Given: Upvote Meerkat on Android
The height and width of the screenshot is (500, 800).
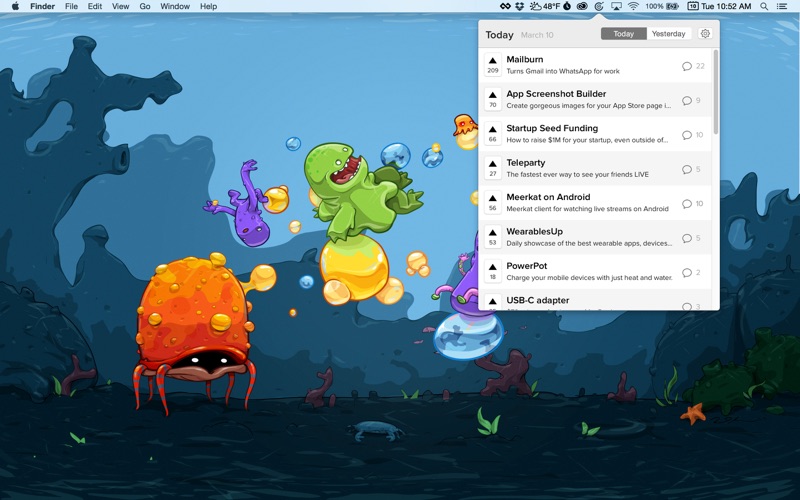Looking at the screenshot, I should tap(492, 203).
